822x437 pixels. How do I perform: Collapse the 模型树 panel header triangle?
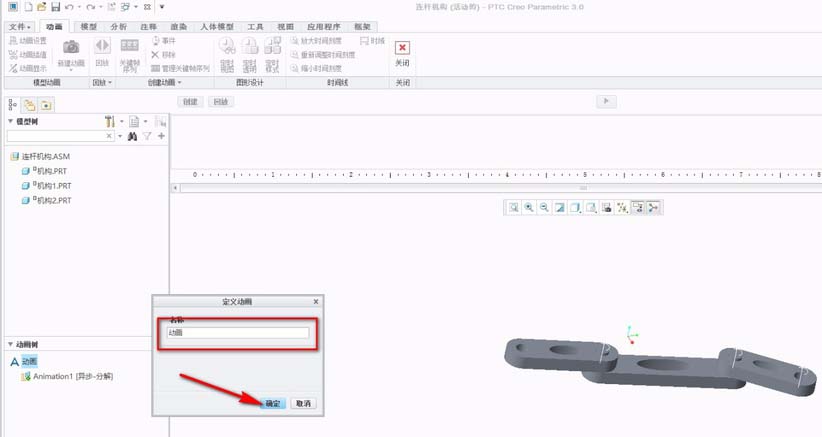10,121
